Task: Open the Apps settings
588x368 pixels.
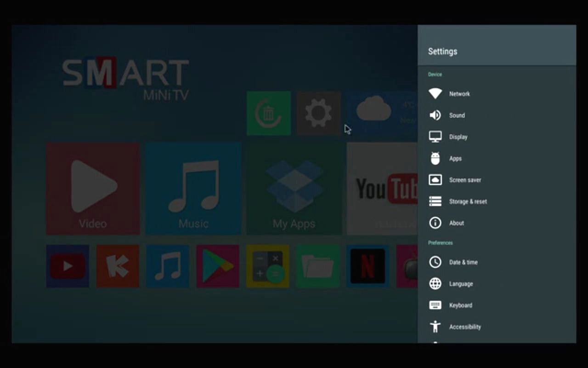Action: (x=455, y=158)
